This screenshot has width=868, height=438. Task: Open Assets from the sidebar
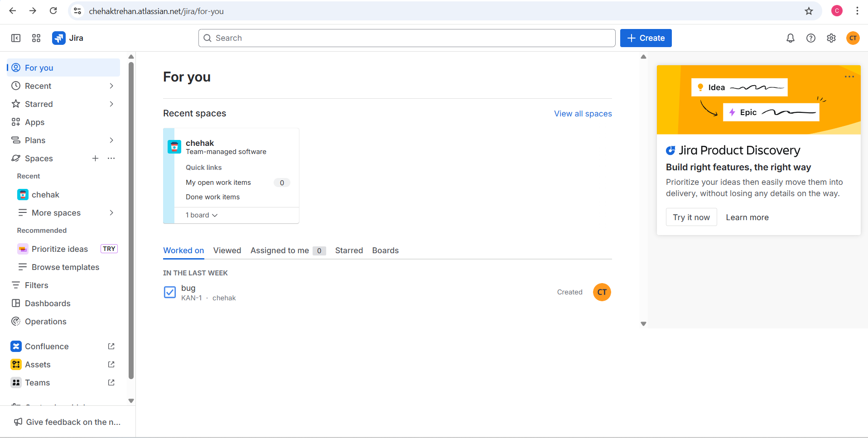pyautogui.click(x=63, y=364)
